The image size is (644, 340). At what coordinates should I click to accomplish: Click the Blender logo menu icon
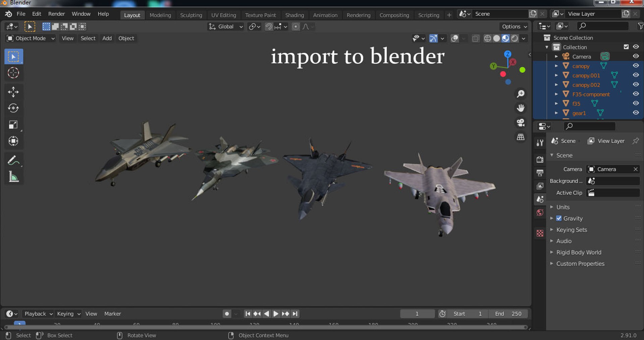point(8,14)
